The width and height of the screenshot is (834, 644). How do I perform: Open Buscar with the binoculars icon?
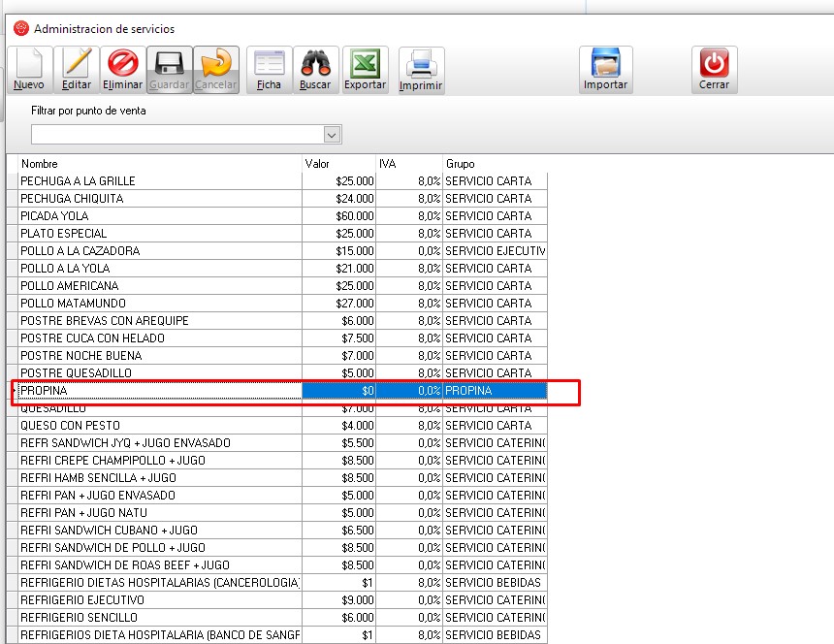coord(315,69)
